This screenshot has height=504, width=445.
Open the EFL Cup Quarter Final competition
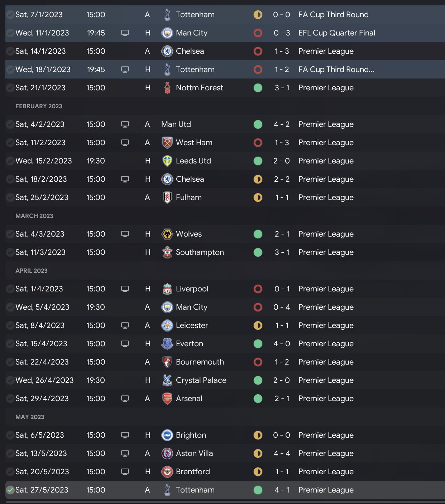point(336,33)
